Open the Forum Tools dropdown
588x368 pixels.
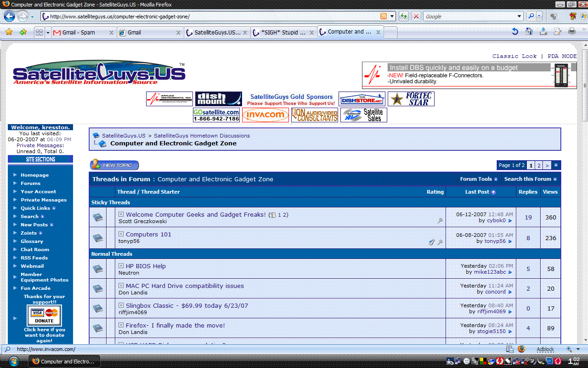[x=479, y=179]
